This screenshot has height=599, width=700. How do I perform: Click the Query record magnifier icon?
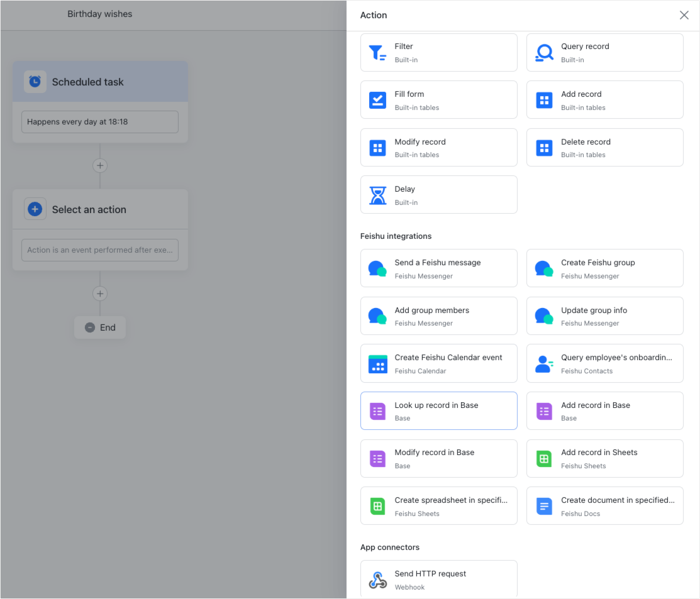pos(543,52)
